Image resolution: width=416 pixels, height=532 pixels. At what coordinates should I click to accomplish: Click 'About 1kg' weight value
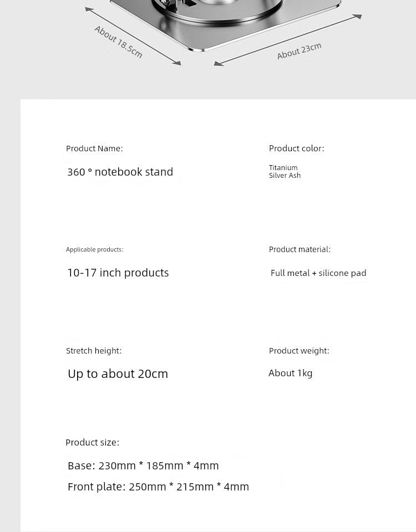click(x=290, y=373)
